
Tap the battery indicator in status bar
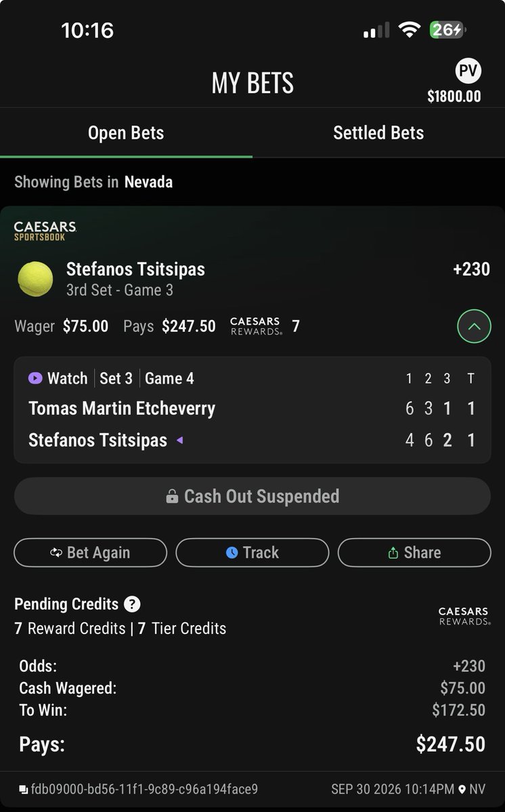coord(447,30)
